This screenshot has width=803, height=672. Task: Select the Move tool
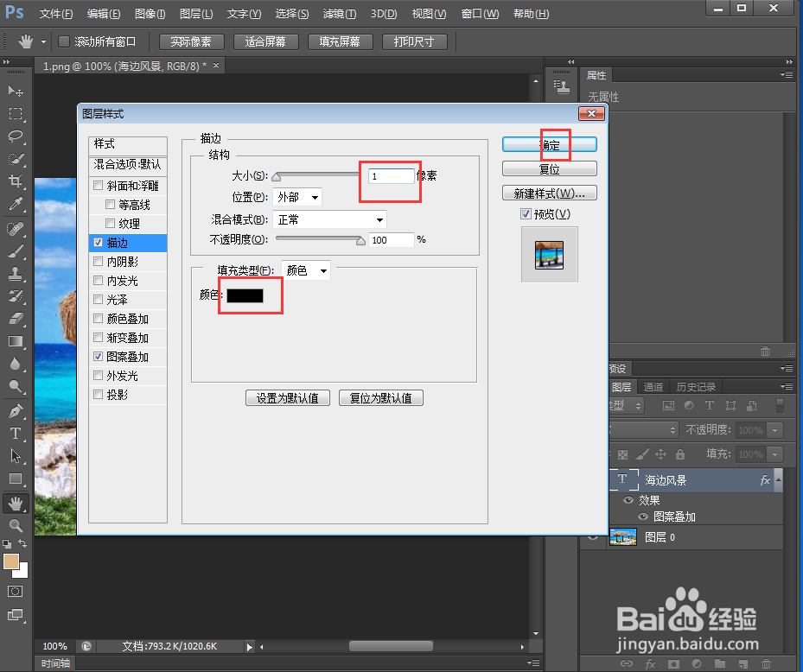[16, 90]
